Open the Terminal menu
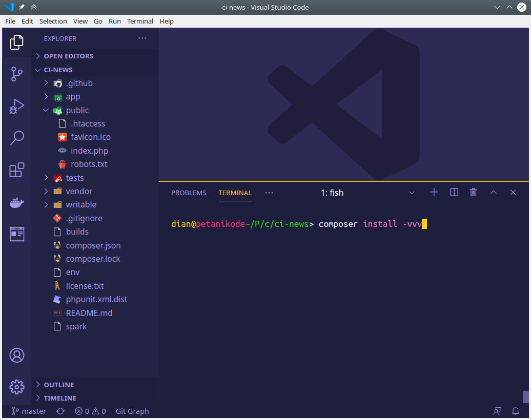The image size is (531, 420). pos(140,21)
